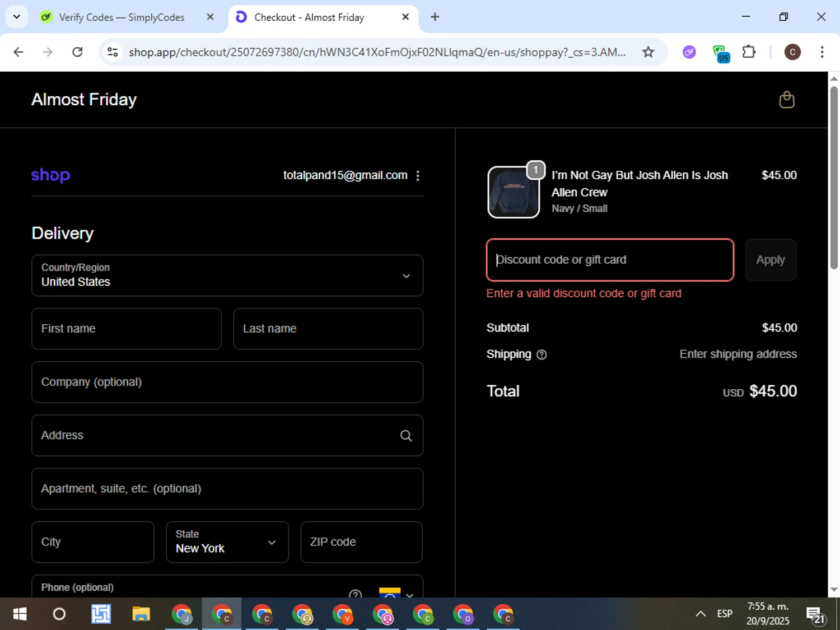
Task: Click the USD $45.00 total amount
Action: click(x=760, y=391)
